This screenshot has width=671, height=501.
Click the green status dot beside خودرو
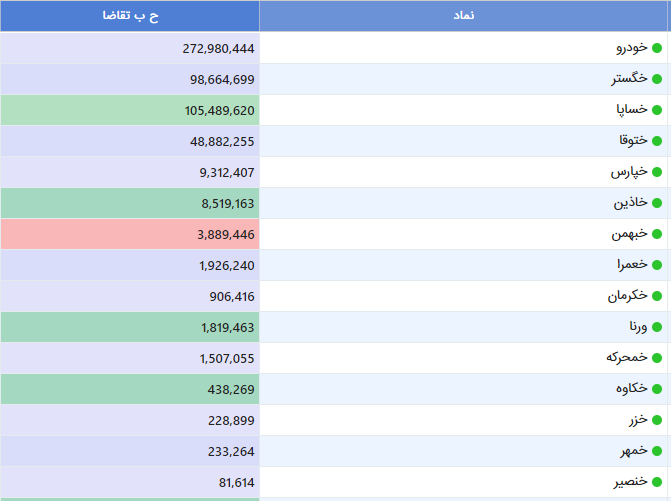click(x=657, y=48)
